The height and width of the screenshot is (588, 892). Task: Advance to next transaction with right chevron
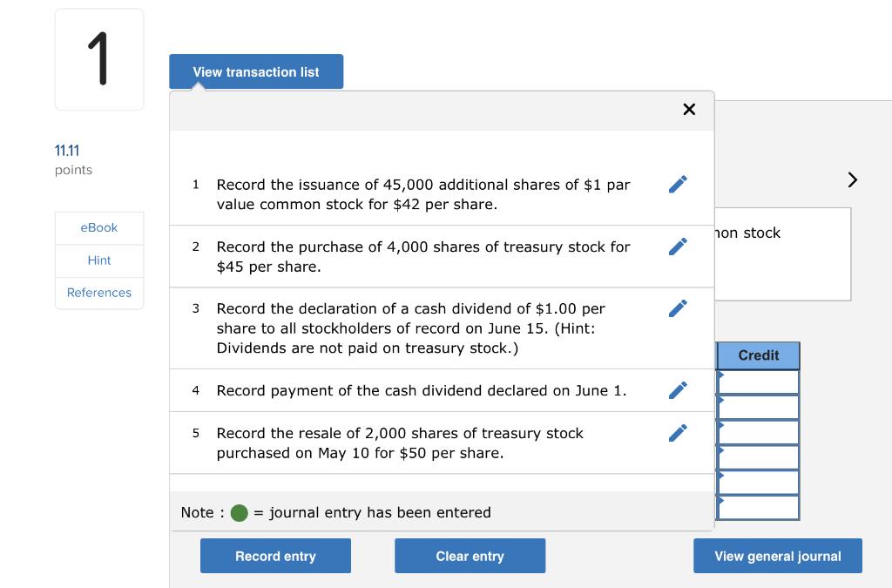[852, 179]
